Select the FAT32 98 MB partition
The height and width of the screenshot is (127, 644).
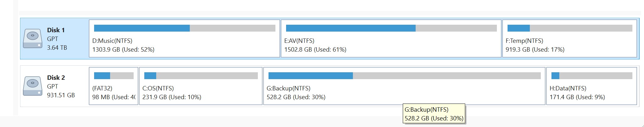(x=114, y=86)
